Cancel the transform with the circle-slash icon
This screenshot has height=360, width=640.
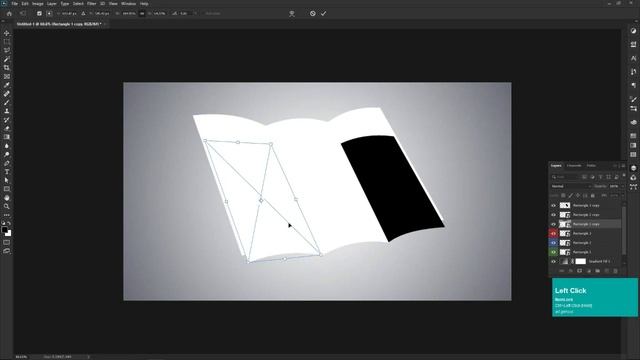coord(313,13)
